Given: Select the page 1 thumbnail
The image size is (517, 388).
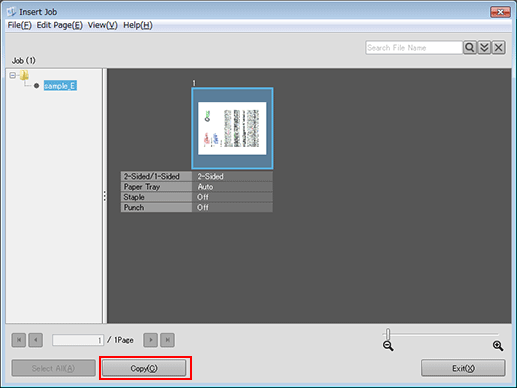Looking at the screenshot, I should click(x=232, y=128).
